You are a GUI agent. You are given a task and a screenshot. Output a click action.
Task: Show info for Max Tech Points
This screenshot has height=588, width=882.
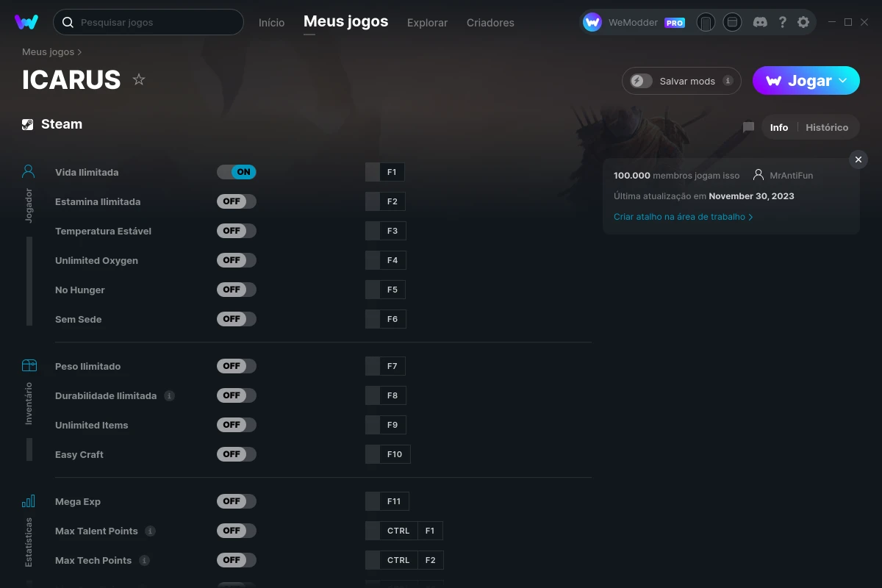tap(144, 560)
